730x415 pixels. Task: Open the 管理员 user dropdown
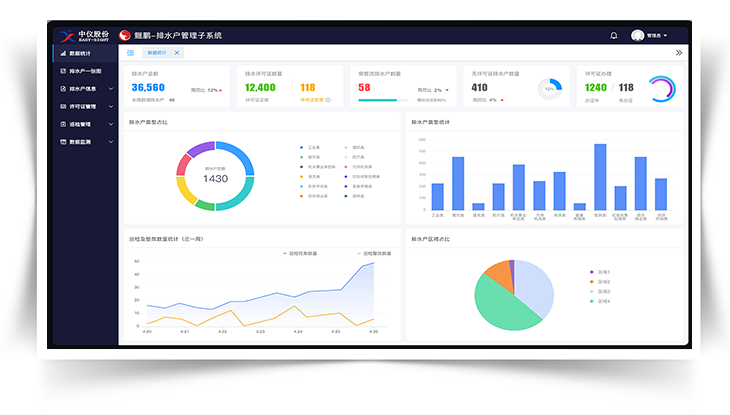click(x=658, y=36)
